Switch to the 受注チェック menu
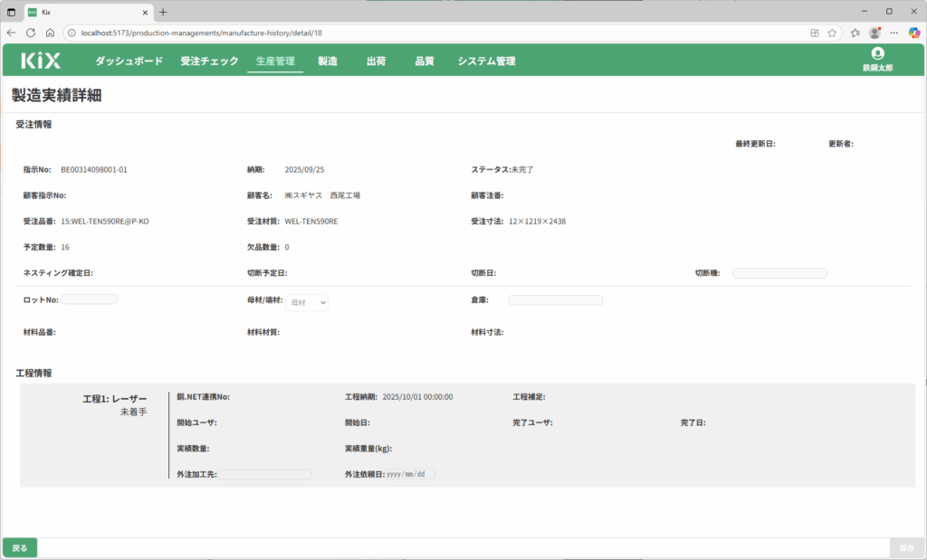Viewport: 927px width, 560px height. tap(209, 62)
